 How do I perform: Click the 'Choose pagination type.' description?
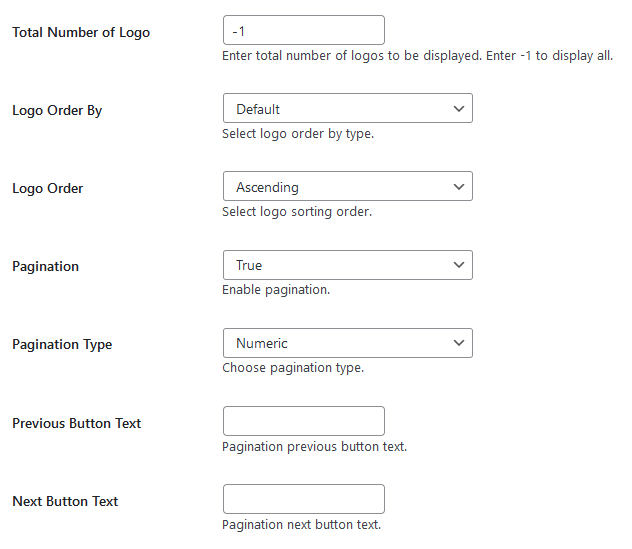click(x=293, y=368)
